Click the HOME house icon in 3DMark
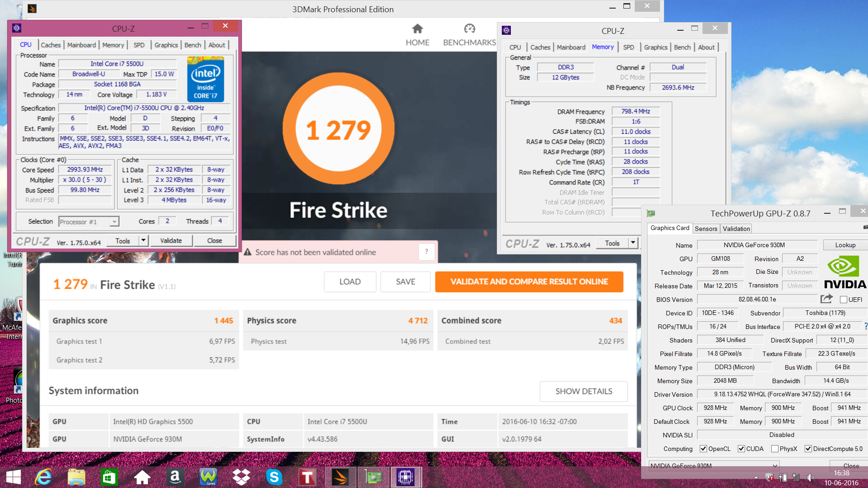This screenshot has width=868, height=488. [417, 29]
